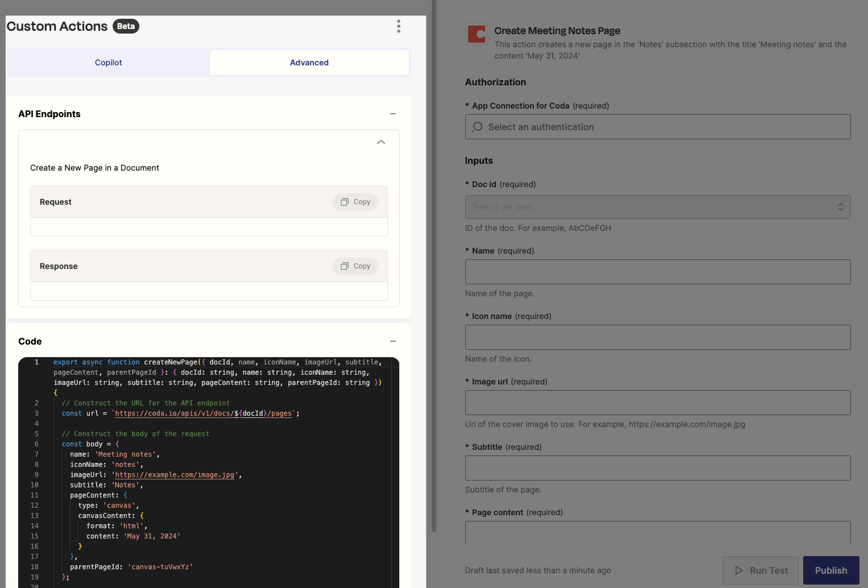The height and width of the screenshot is (588, 868).
Task: Click 'Create a New Page in a Document' title
Action: click(94, 168)
